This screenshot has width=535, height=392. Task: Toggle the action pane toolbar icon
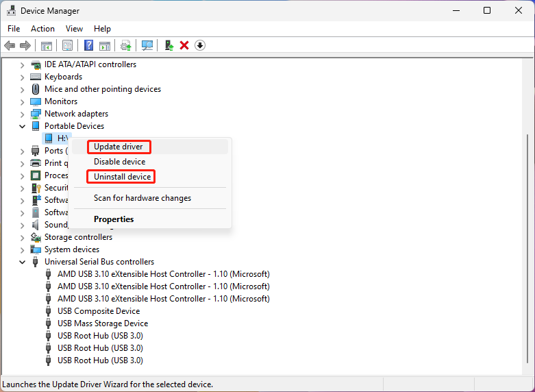coord(105,45)
